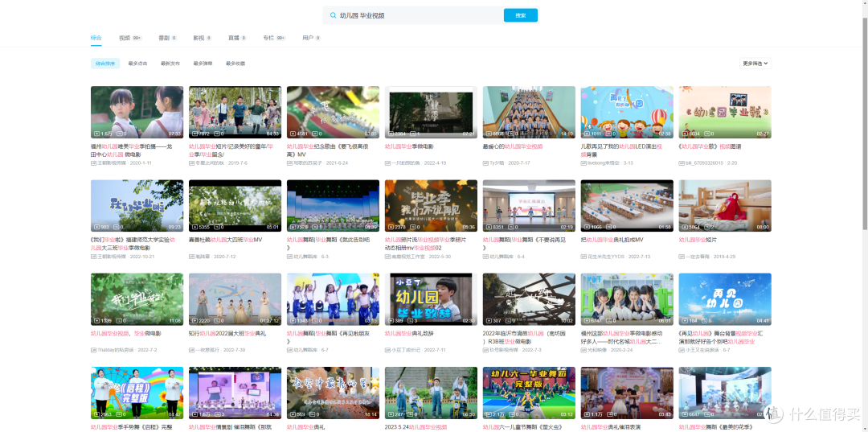Screen dimensions: 868x432
Task: Open the 《启程》完整版 thumbnail
Action: coord(137,393)
